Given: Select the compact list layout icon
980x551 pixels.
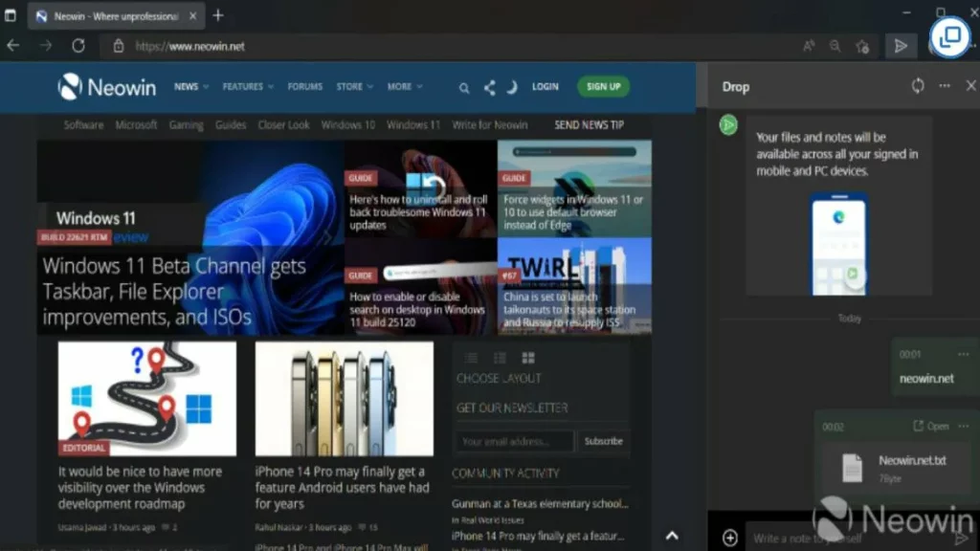Looking at the screenshot, I should click(x=471, y=358).
